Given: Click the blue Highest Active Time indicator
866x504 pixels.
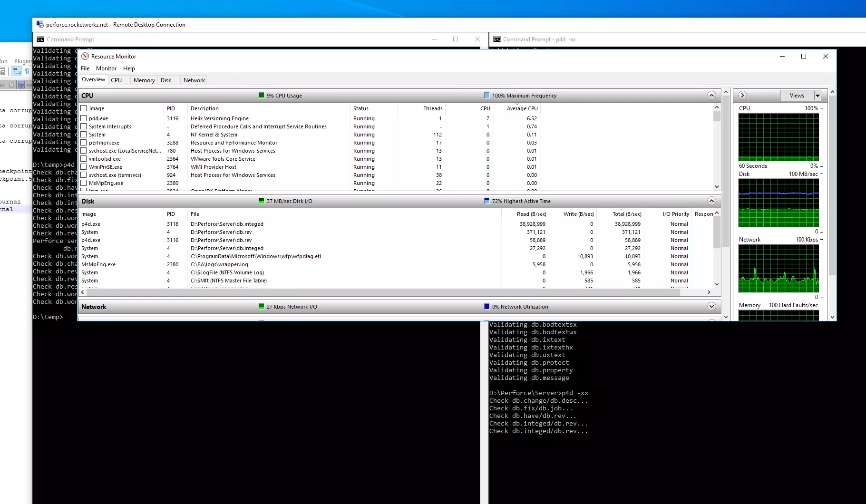Looking at the screenshot, I should tap(487, 201).
